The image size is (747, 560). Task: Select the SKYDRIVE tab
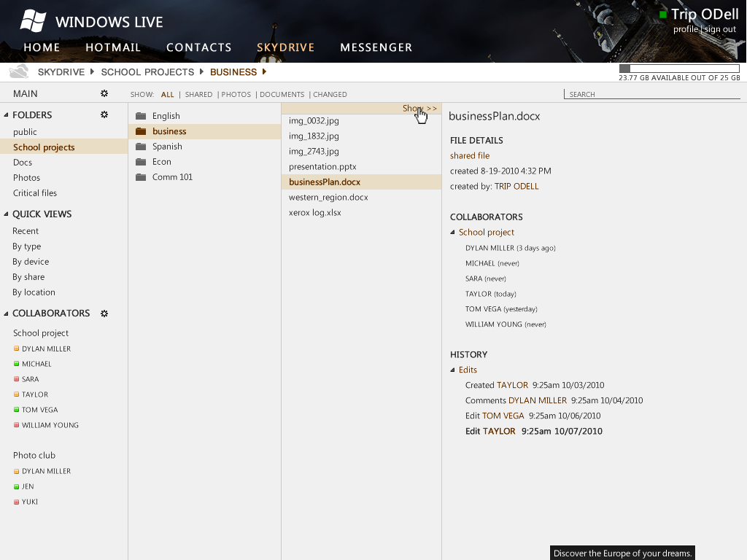(285, 47)
